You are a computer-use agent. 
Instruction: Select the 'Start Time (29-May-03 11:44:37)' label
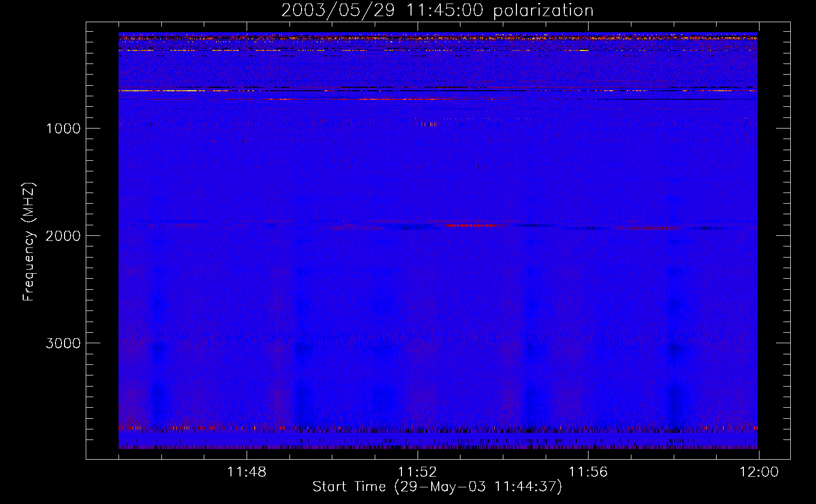pyautogui.click(x=437, y=487)
